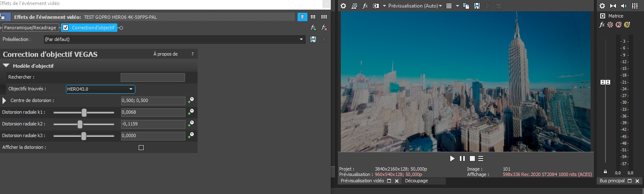Click the Rechercher lens search field
Image resolution: width=644 pixels, height=194 pixels.
point(152,77)
